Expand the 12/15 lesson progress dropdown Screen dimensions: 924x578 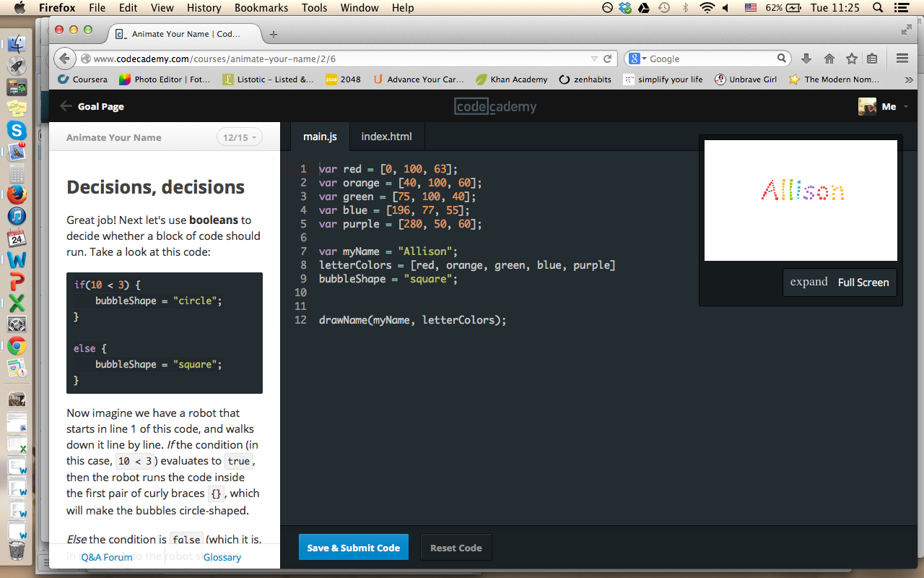click(x=240, y=137)
